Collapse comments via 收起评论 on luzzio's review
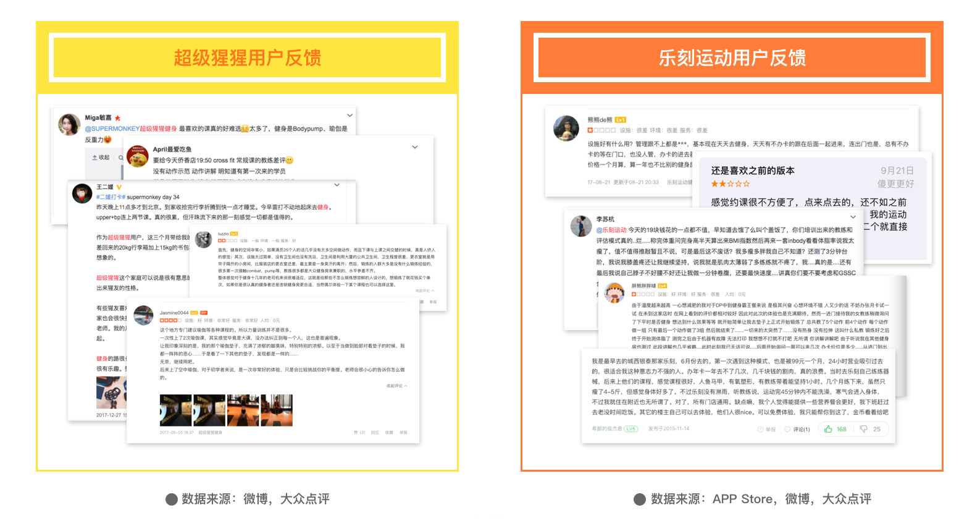Image resolution: width=980 pixels, height=526 pixels. point(425,291)
